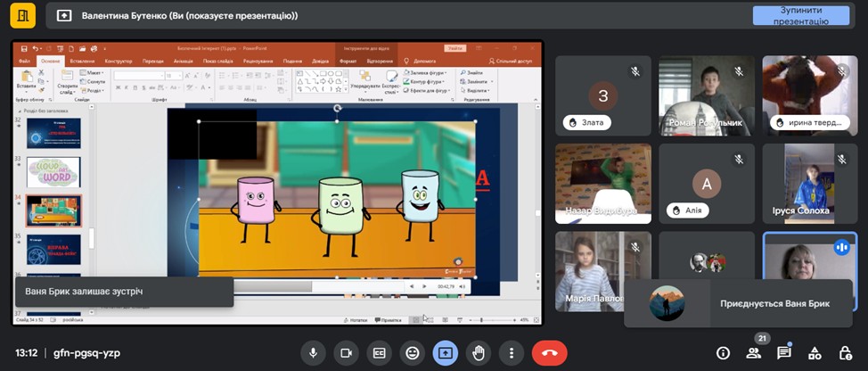Click the Undo icon in PowerPoint
This screenshot has height=371, width=868.
click(35, 49)
